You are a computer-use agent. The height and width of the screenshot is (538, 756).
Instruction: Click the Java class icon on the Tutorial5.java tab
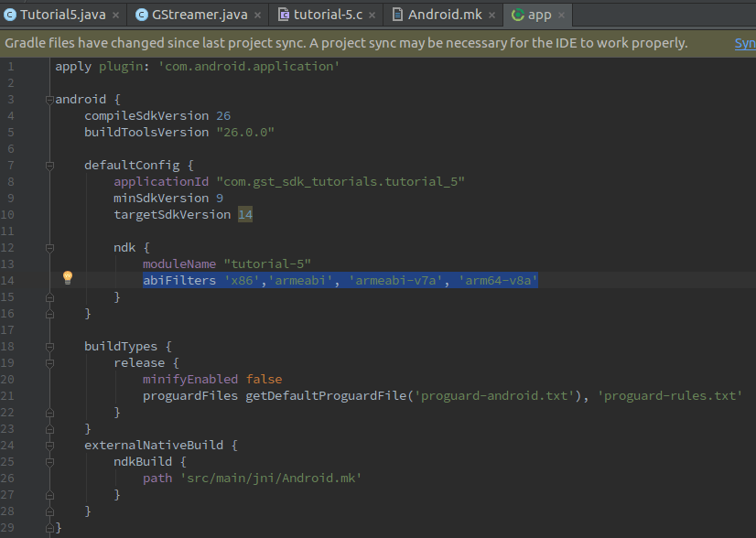(x=12, y=15)
